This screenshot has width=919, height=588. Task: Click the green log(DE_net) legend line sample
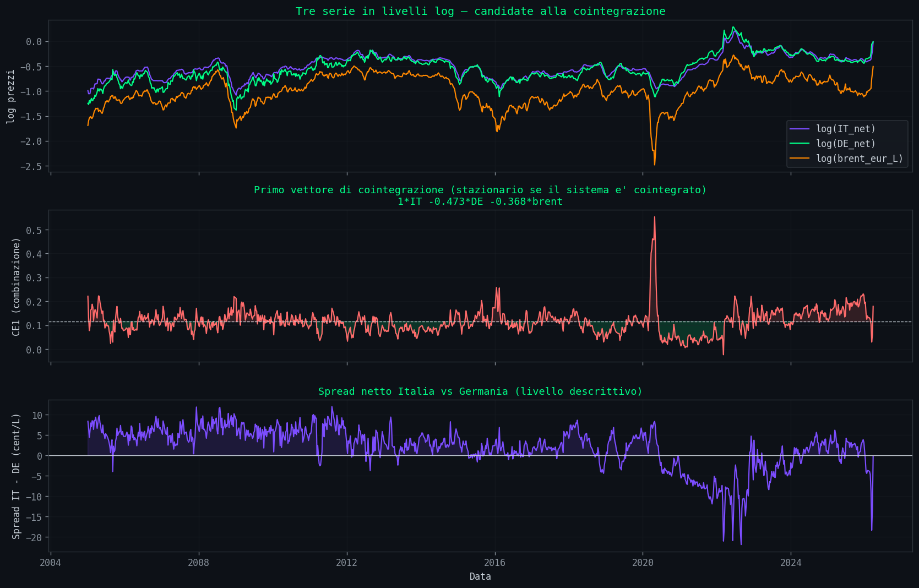[800, 144]
